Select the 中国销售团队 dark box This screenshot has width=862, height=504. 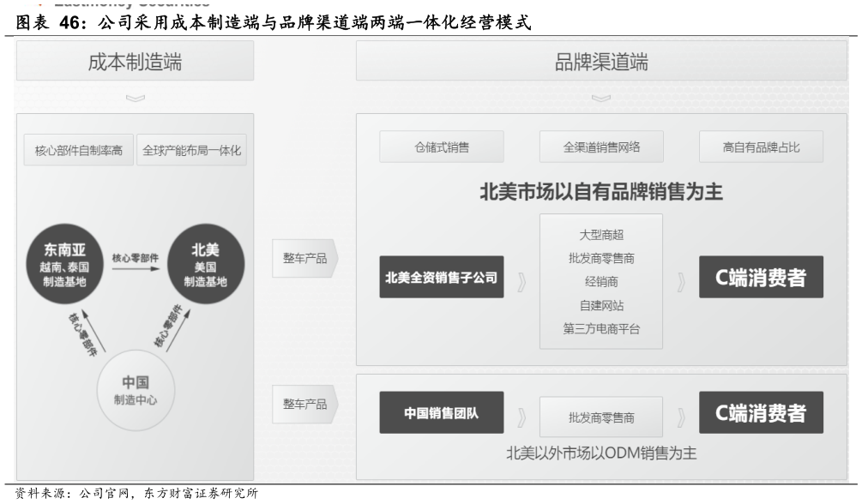(442, 411)
